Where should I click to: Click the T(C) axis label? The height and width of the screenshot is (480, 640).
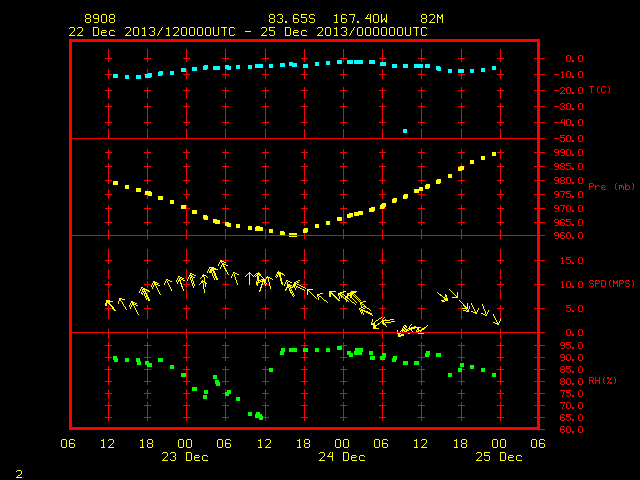(x=600, y=89)
